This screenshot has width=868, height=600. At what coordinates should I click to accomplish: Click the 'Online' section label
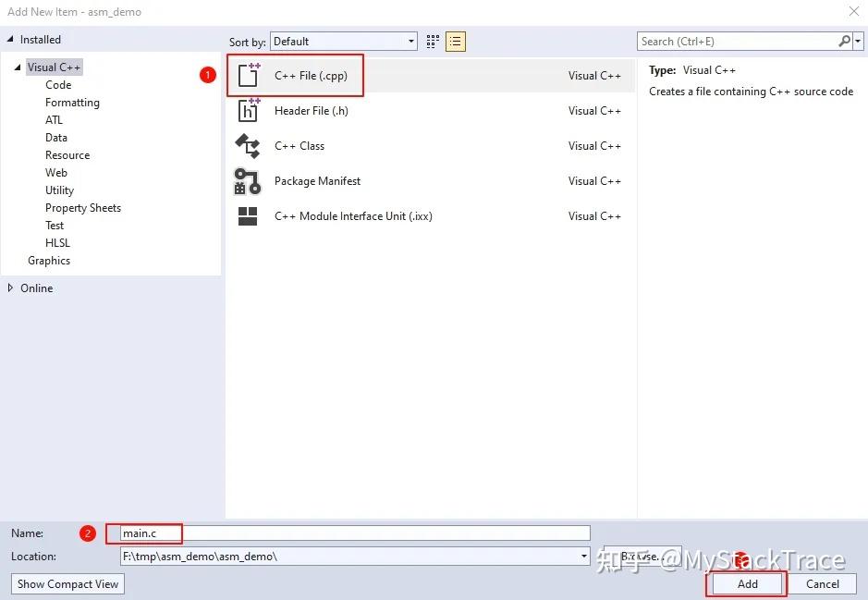coord(37,288)
